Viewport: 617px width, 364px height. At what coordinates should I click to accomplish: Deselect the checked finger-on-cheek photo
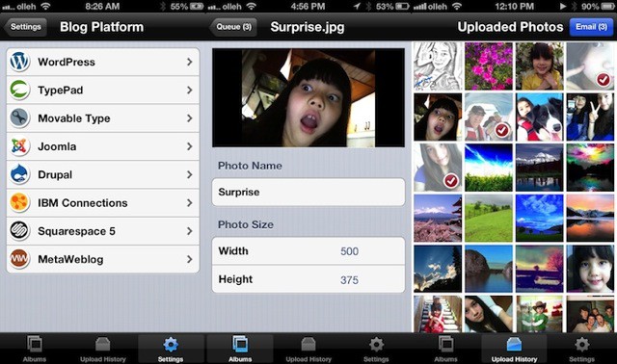pos(590,66)
